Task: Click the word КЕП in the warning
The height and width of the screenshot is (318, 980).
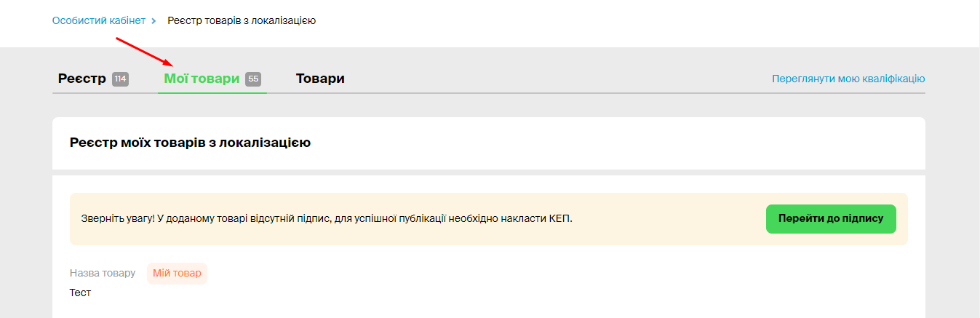Action: [x=559, y=218]
